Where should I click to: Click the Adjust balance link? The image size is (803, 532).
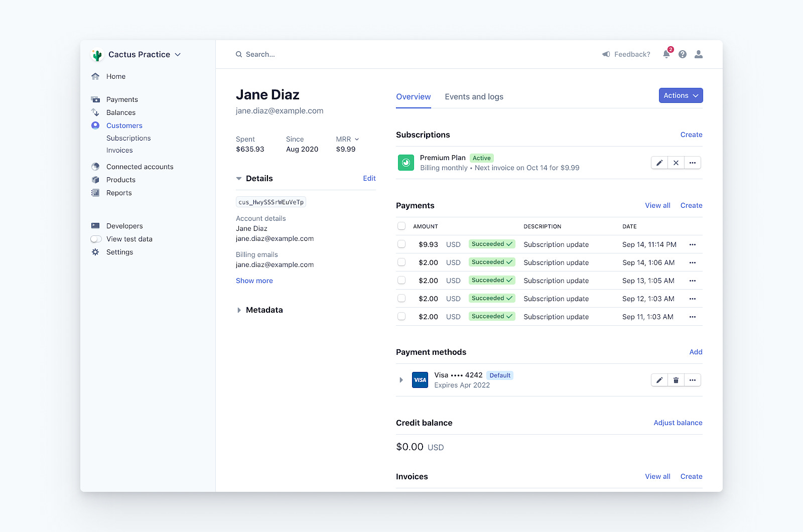click(x=678, y=423)
